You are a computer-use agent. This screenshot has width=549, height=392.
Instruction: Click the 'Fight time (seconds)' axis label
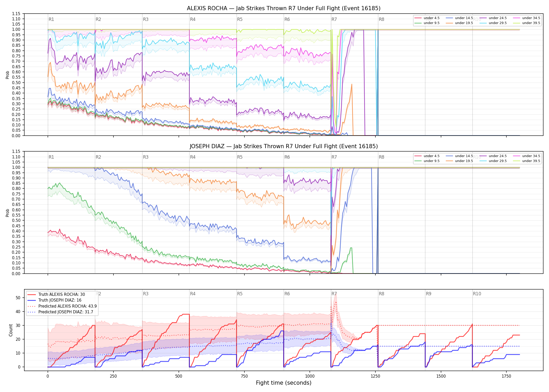pyautogui.click(x=284, y=383)
